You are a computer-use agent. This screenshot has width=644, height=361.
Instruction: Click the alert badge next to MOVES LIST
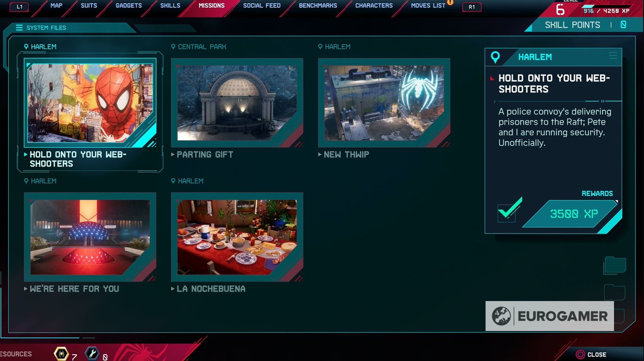pos(450,2)
